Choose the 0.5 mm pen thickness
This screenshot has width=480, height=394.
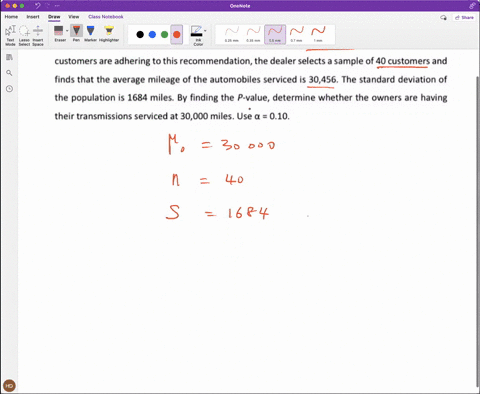(x=275, y=34)
